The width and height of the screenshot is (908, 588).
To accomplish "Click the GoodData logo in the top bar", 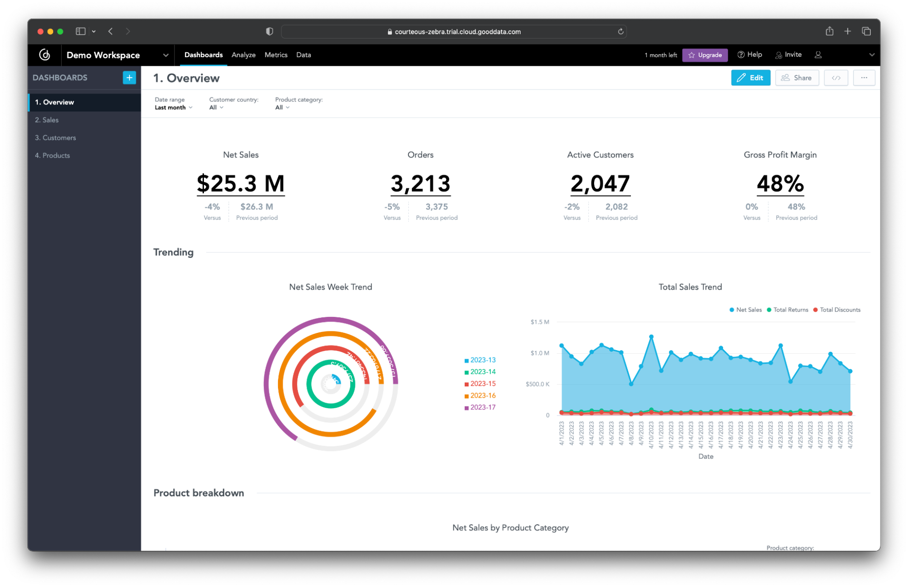I will pos(45,54).
